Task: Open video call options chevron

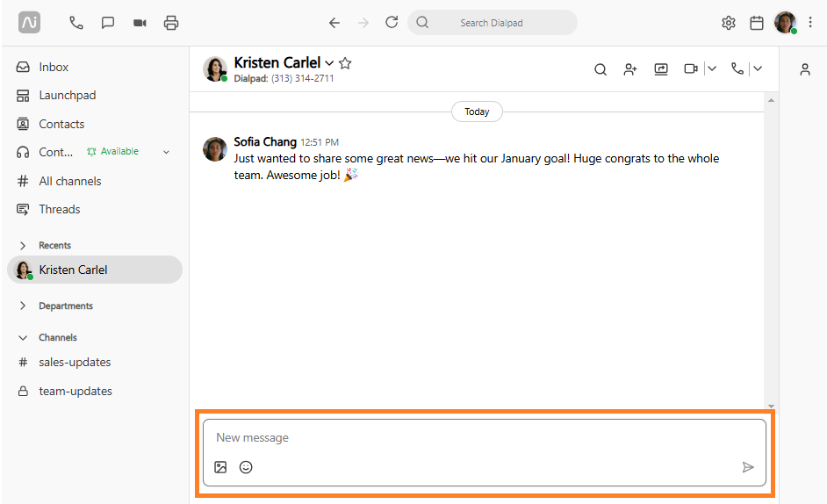Action: click(x=711, y=68)
